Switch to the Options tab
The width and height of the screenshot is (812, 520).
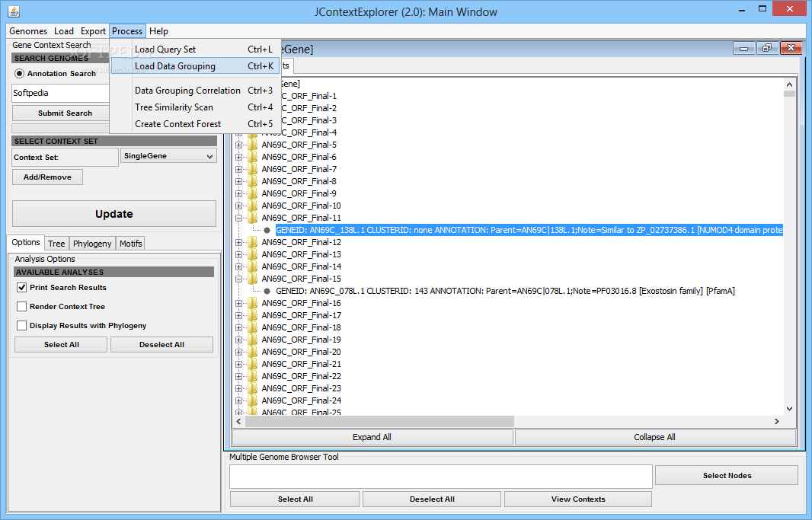tap(26, 242)
